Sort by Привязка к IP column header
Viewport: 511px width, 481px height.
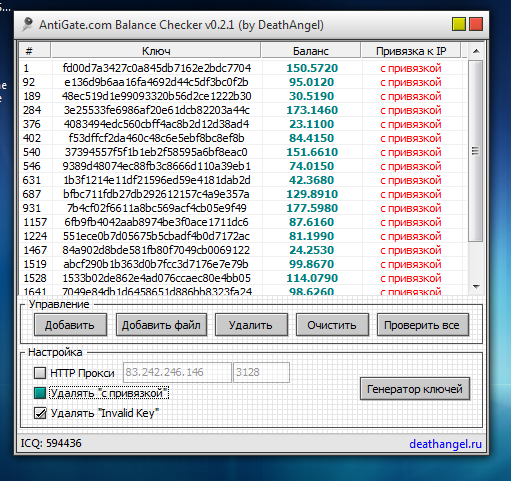[x=411, y=51]
